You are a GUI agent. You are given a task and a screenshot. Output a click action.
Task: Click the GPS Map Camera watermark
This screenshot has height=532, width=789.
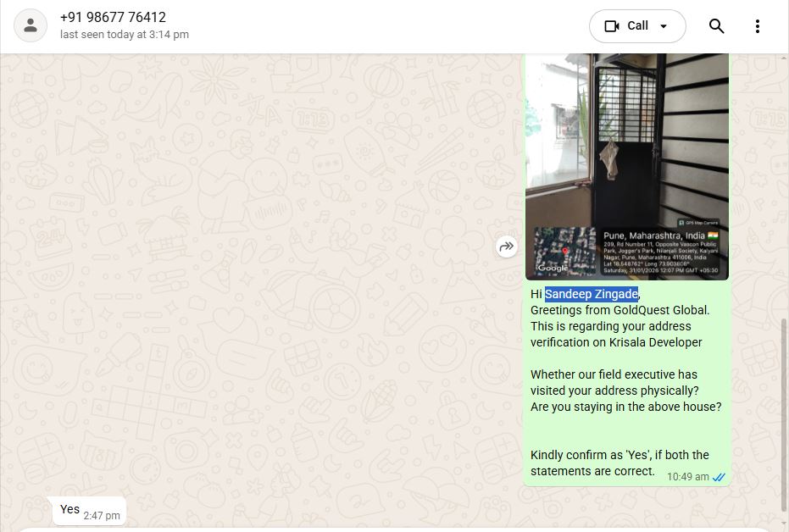tap(698, 222)
